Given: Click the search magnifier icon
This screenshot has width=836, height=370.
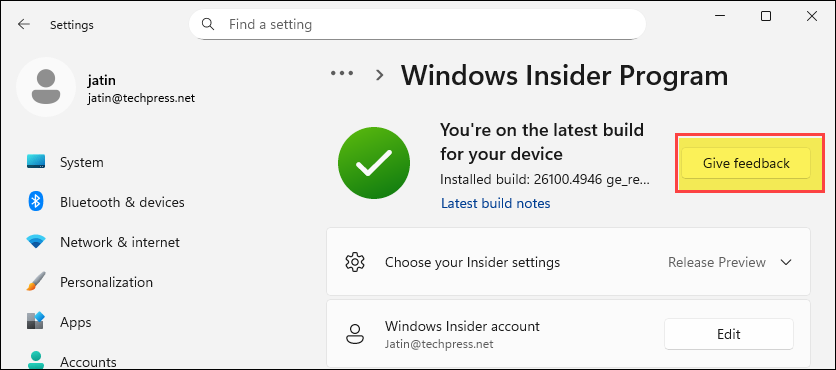Looking at the screenshot, I should [208, 24].
